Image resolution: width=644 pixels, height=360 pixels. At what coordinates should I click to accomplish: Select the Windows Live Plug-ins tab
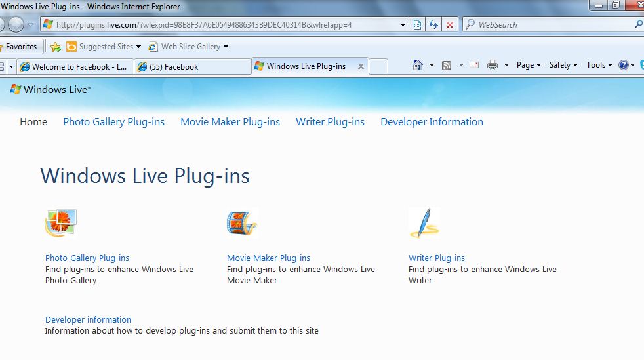(x=310, y=66)
